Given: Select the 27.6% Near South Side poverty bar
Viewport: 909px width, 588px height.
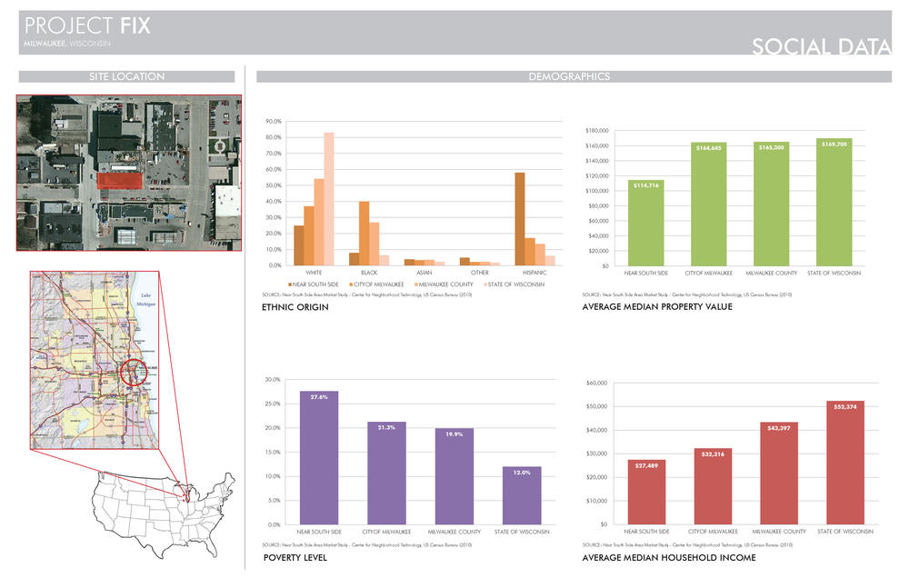Looking at the screenshot, I should coord(319,457).
